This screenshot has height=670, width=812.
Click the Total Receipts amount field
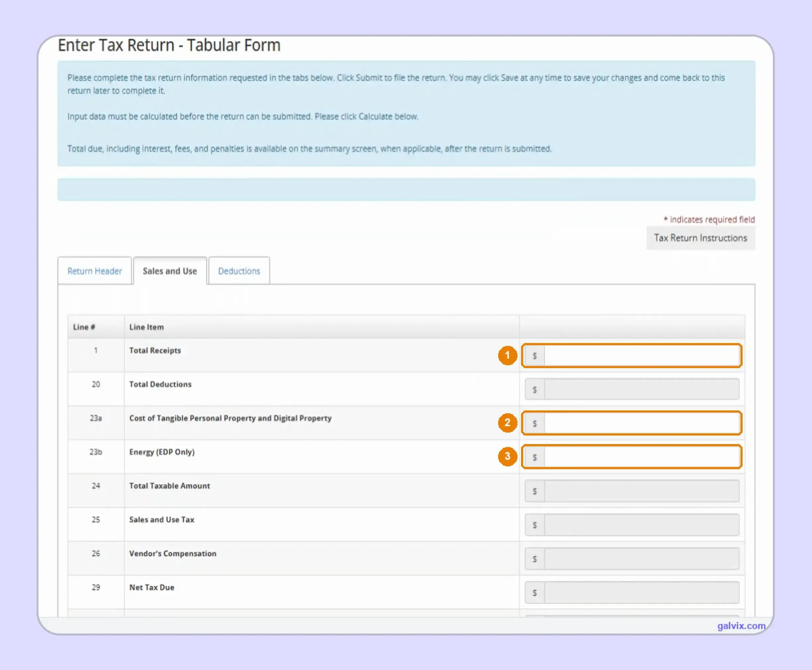click(642, 356)
